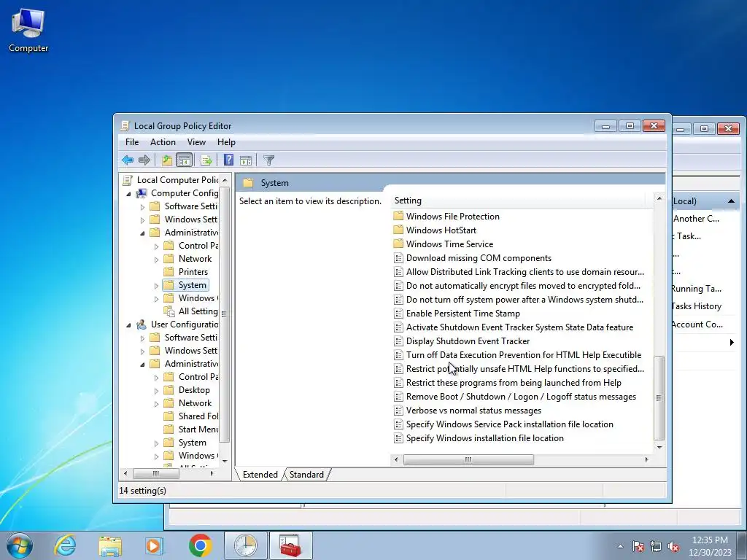
Task: Click the All Settings tree icon
Action: [169, 311]
